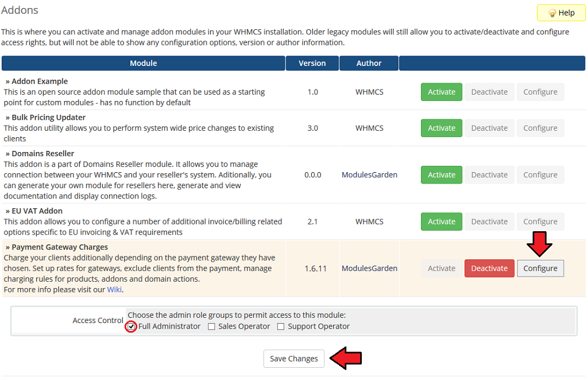The height and width of the screenshot is (381, 588).
Task: Click Deactivate for EU VAT Addon
Action: click(489, 222)
